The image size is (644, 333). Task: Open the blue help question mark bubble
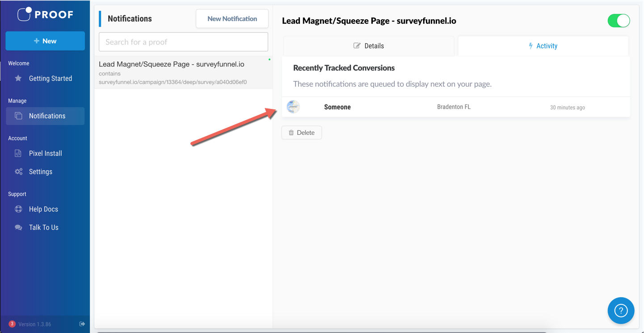pos(621,311)
